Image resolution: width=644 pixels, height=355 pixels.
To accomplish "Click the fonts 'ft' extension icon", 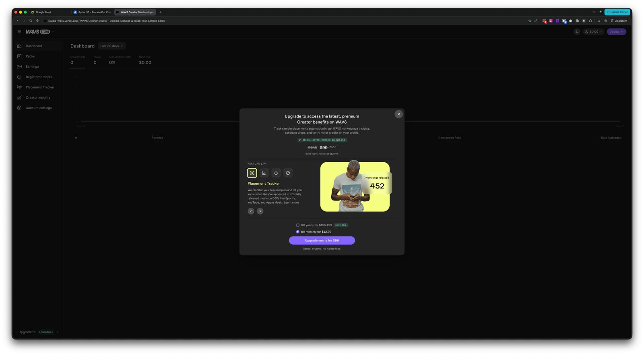I will click(584, 21).
